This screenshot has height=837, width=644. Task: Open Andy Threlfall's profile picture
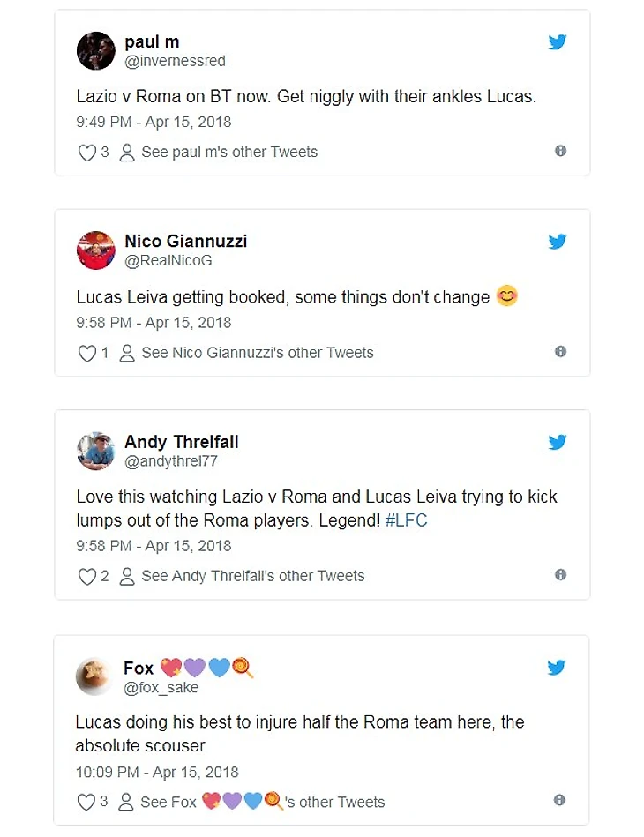(x=96, y=451)
